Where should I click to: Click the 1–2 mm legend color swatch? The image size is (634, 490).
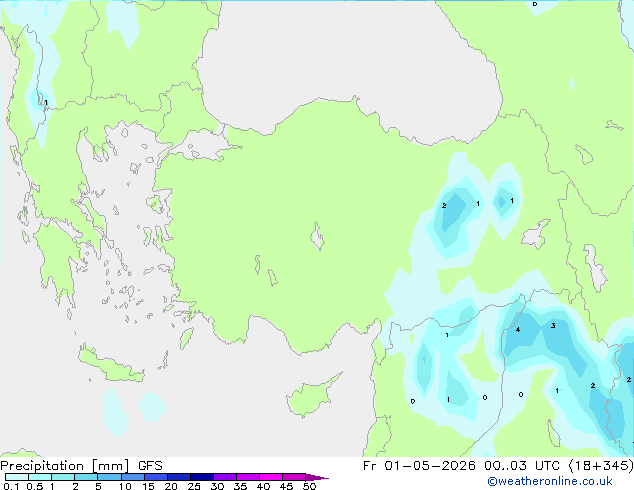63,477
